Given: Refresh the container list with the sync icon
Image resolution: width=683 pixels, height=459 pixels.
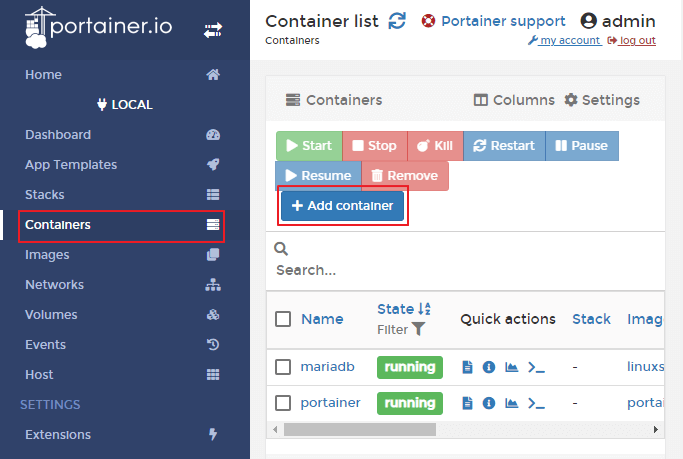Looking at the screenshot, I should tap(397, 20).
